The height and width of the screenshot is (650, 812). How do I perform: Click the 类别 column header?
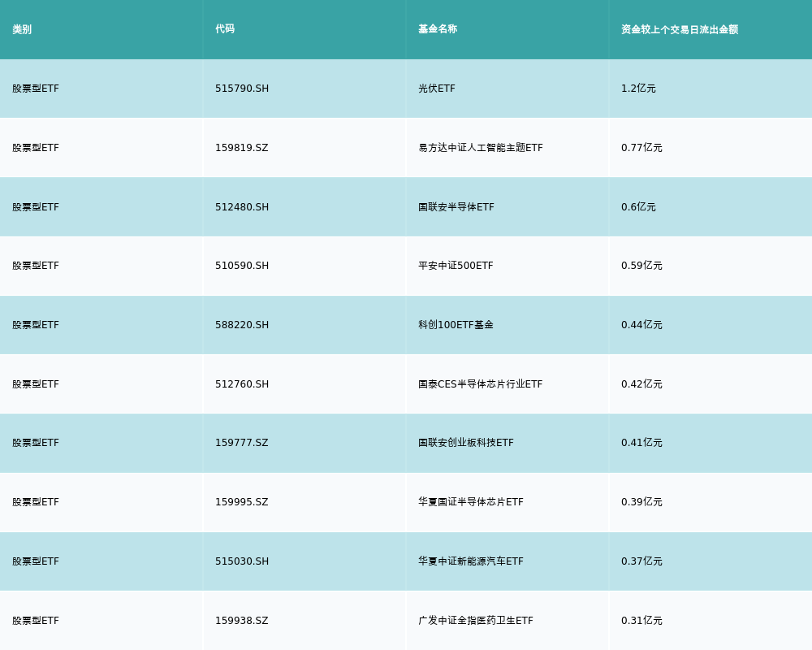click(x=22, y=29)
